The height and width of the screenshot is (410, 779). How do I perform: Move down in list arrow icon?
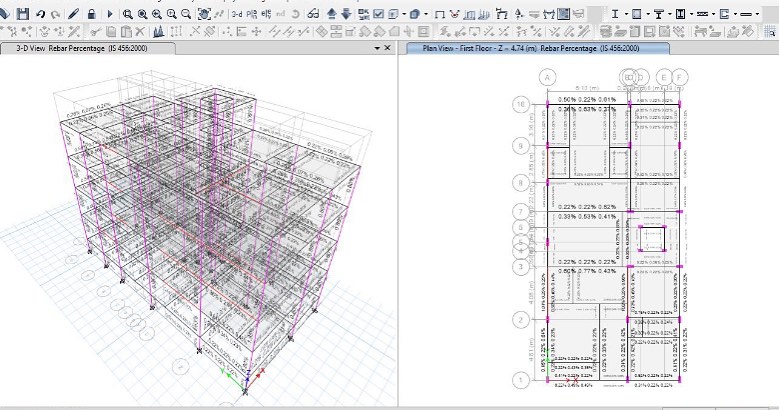pyautogui.click(x=346, y=14)
